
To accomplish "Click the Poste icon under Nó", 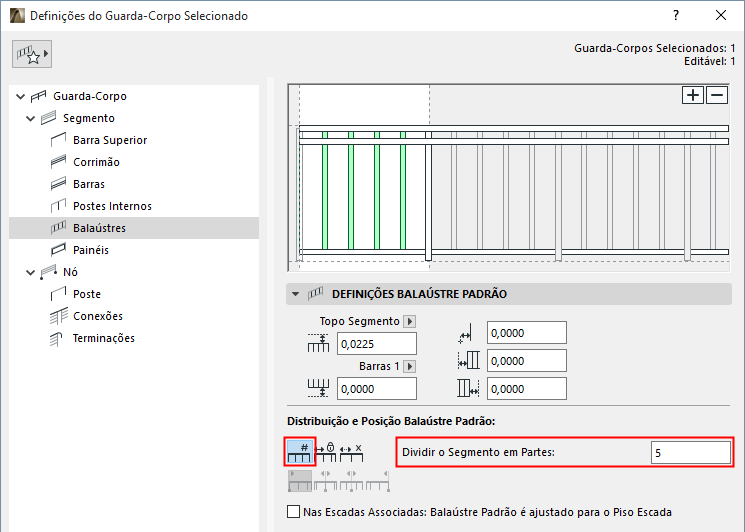I will tap(58, 294).
